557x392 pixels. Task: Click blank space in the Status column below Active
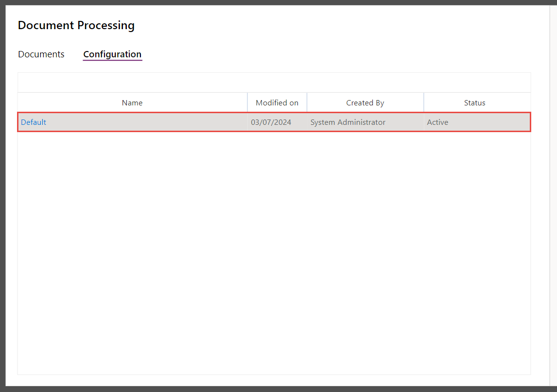(477, 253)
